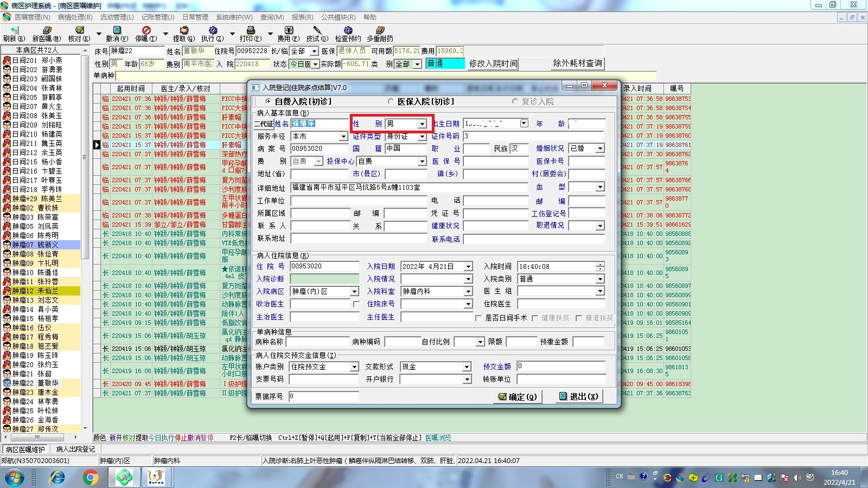Expand the 血型 blood type dropdown

pos(600,187)
